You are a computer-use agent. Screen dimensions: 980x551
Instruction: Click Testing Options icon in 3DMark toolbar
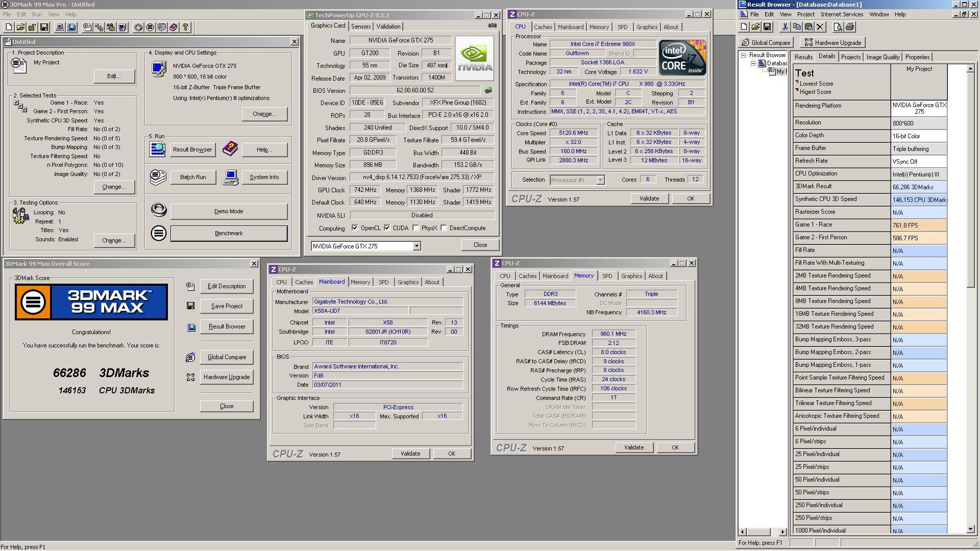(x=111, y=28)
